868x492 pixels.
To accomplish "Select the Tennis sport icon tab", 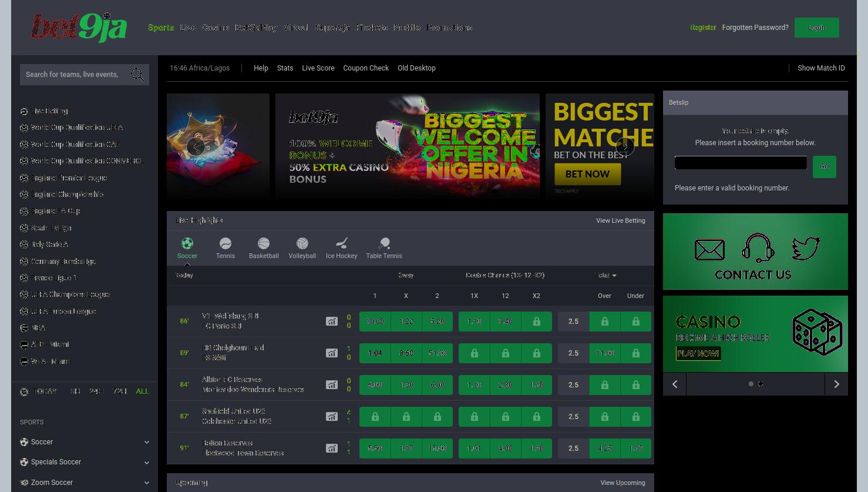I will (x=226, y=248).
